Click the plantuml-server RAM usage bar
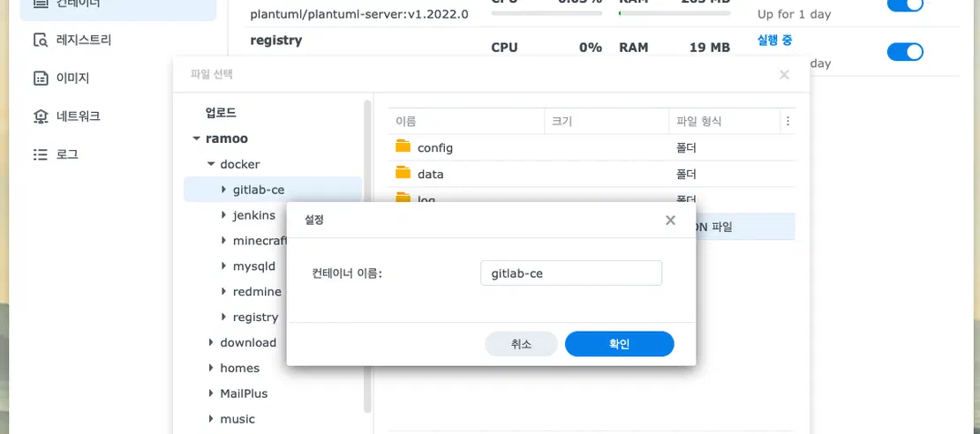 pos(675,13)
